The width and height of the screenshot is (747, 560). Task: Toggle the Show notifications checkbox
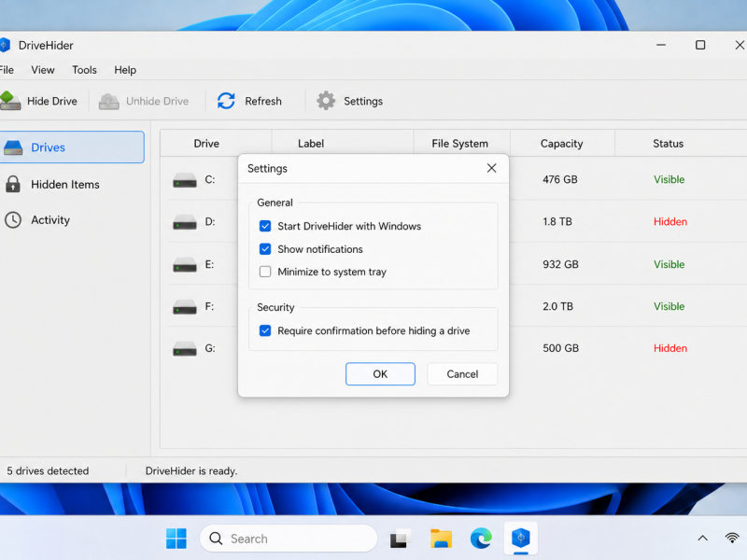(265, 249)
